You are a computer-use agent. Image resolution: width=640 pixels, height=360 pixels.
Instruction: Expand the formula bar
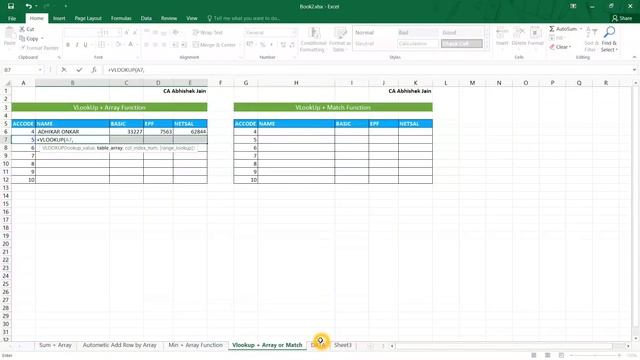[x=634, y=70]
